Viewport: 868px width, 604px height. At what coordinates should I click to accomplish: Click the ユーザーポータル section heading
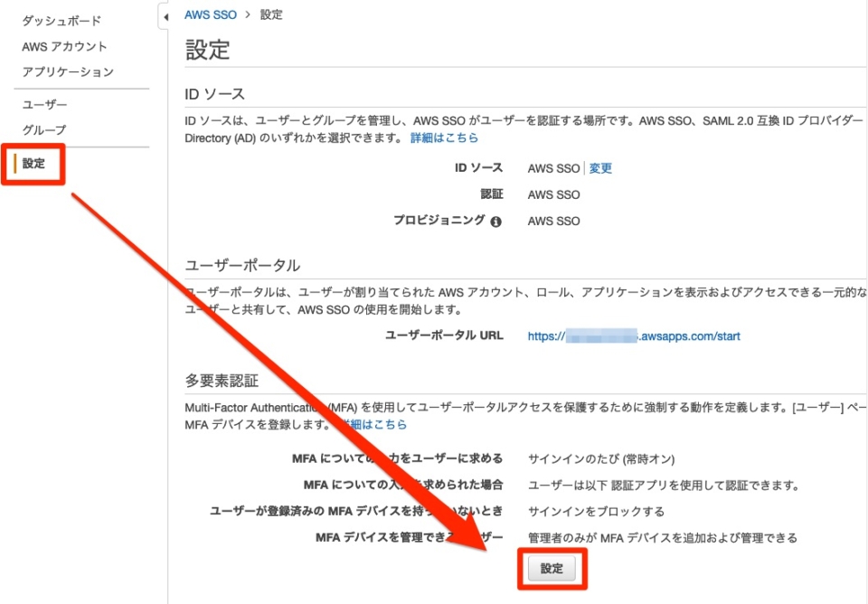pos(242,266)
